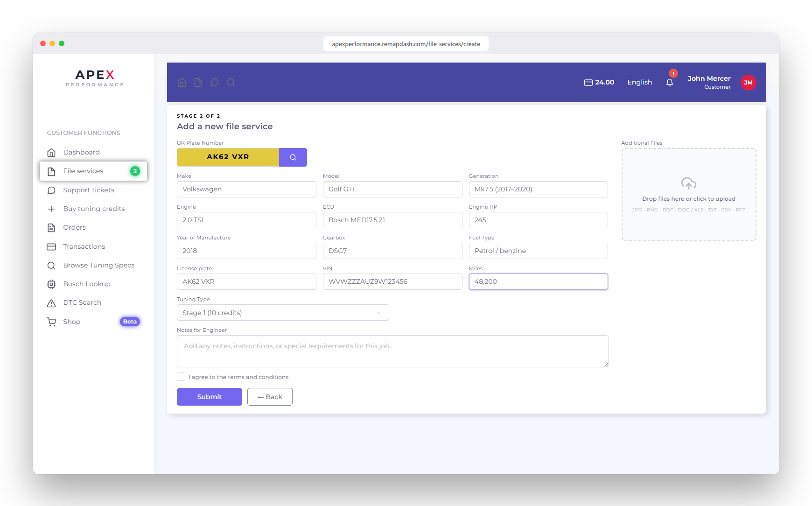The height and width of the screenshot is (506, 812).
Task: Click the Support tickets bubble icon
Action: tap(51, 190)
